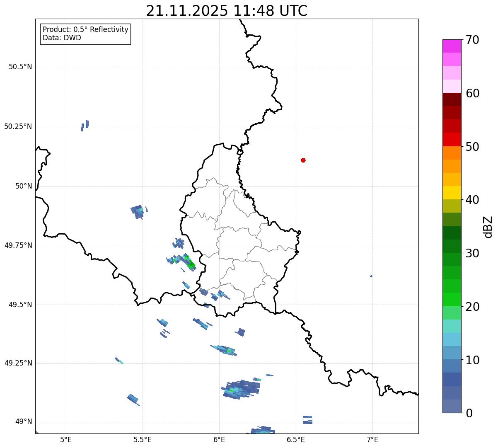Click the yellow swatch just above 40 dBZ
This screenshot has height=448, width=498.
(452, 193)
